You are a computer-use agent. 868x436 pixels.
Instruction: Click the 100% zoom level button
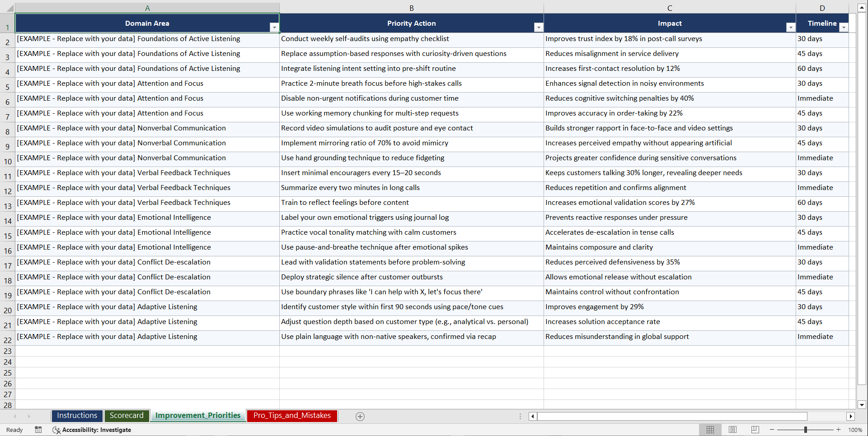(x=855, y=429)
